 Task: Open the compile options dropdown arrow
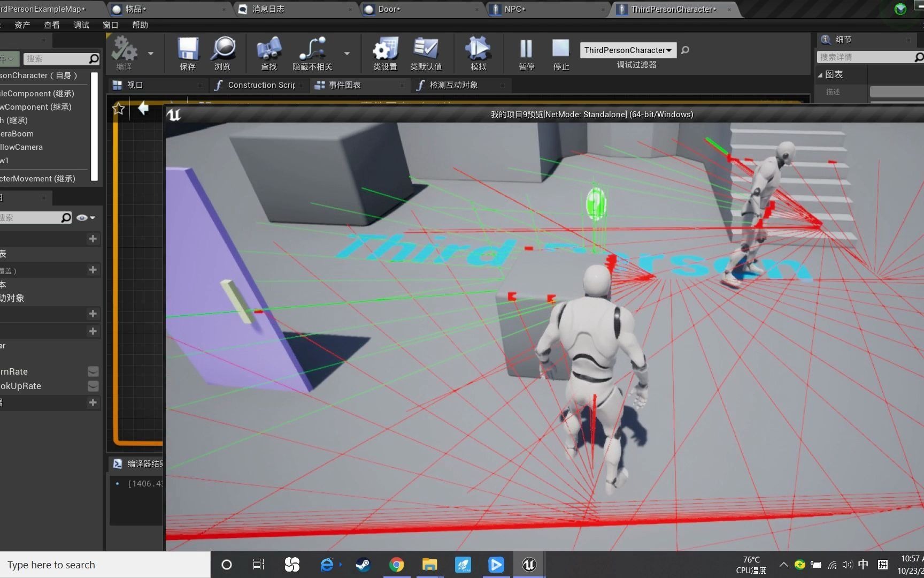(150, 54)
